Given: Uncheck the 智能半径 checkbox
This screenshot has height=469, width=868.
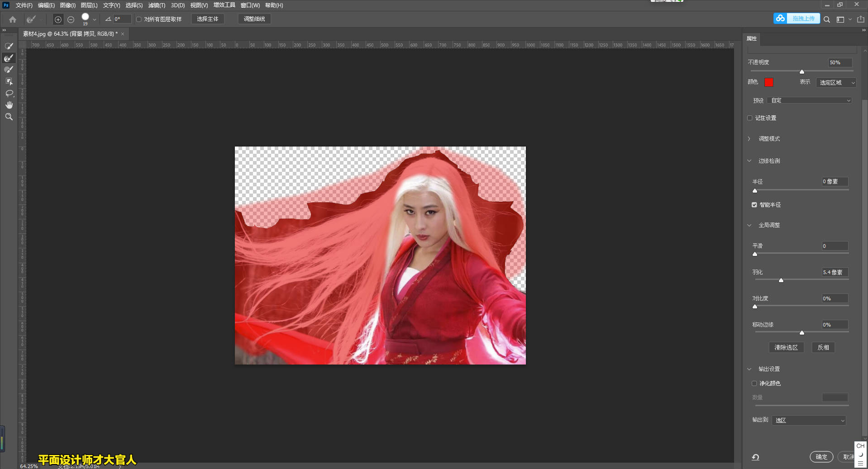Looking at the screenshot, I should coord(754,205).
